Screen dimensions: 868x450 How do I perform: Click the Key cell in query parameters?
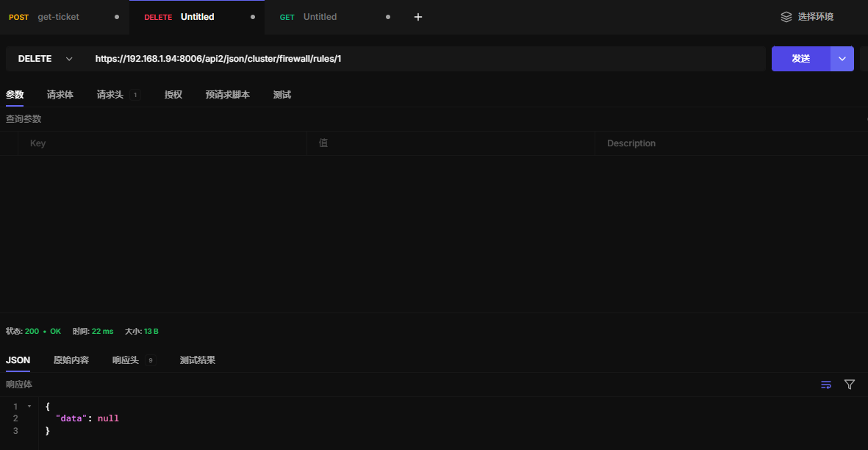pyautogui.click(x=162, y=143)
